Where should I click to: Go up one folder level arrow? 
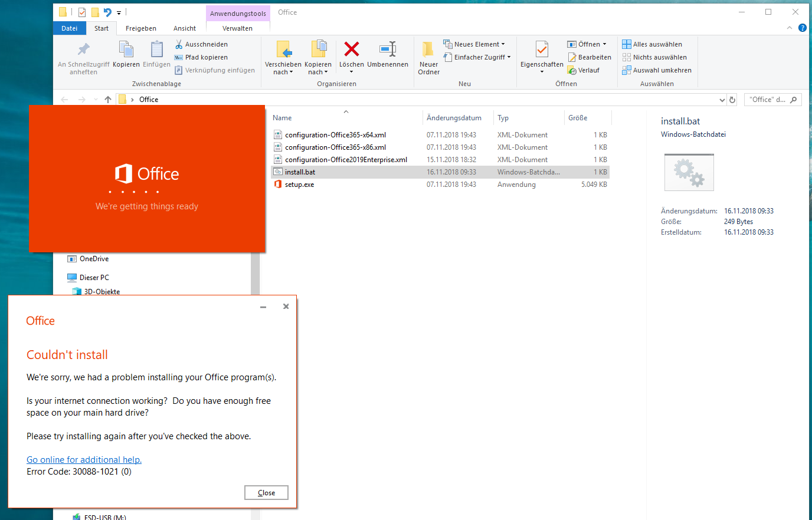[x=108, y=100]
